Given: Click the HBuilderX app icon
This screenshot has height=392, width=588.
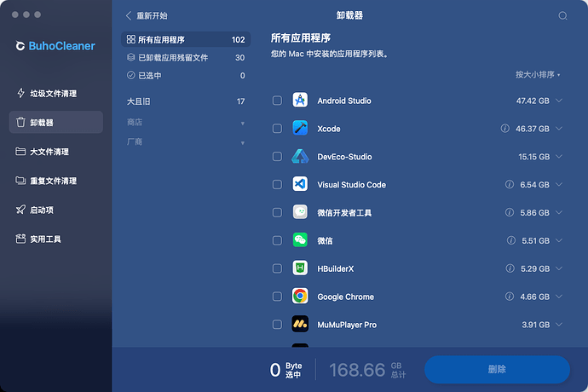Looking at the screenshot, I should click(x=300, y=268).
